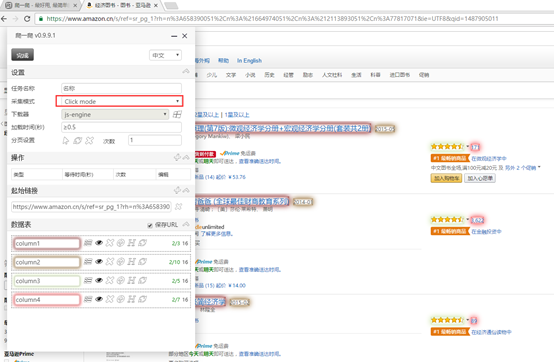
Task: Click the 完成 button
Action: click(23, 55)
